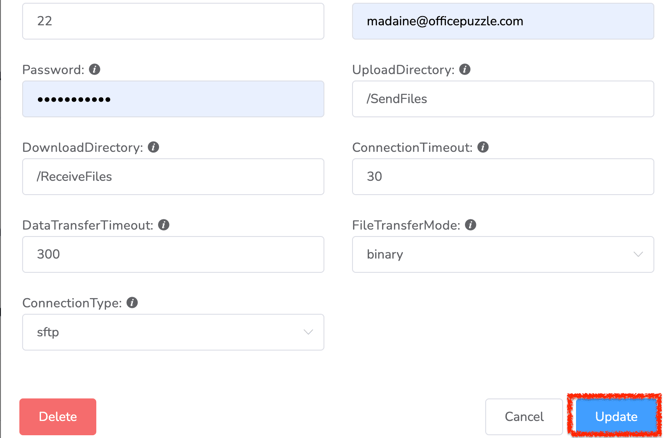Click the DataTransferTimeout field showing 300
This screenshot has height=438, width=670.
pos(172,255)
